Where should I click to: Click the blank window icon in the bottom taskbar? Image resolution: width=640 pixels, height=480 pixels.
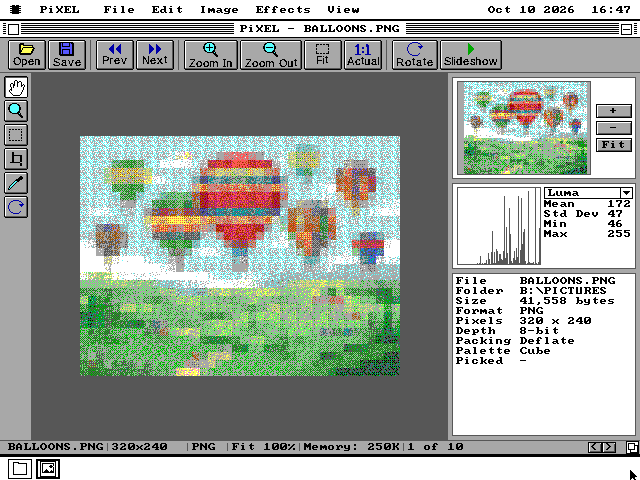tap(20, 468)
